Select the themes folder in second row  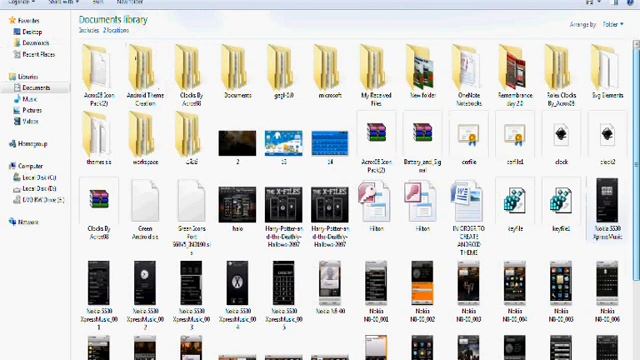point(98,139)
